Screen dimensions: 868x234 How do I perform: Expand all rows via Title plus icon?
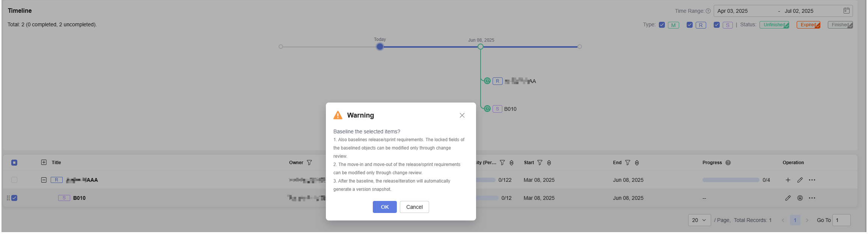pos(44,162)
